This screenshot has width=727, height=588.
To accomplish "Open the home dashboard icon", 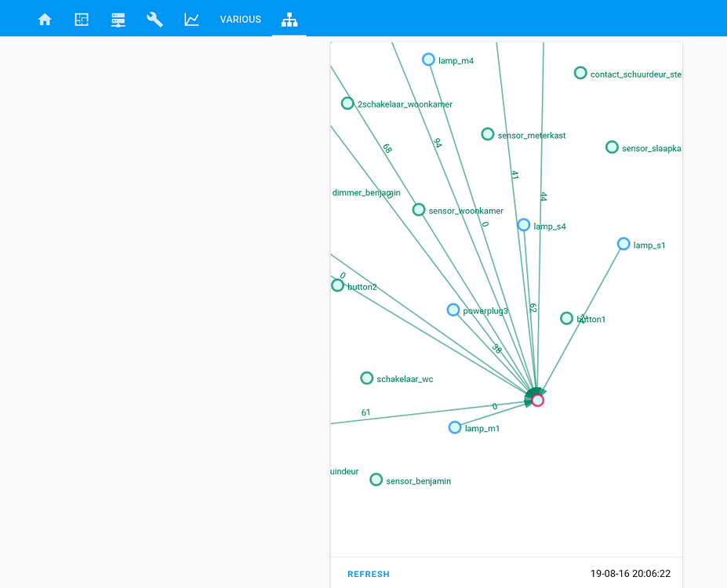I will [45, 19].
